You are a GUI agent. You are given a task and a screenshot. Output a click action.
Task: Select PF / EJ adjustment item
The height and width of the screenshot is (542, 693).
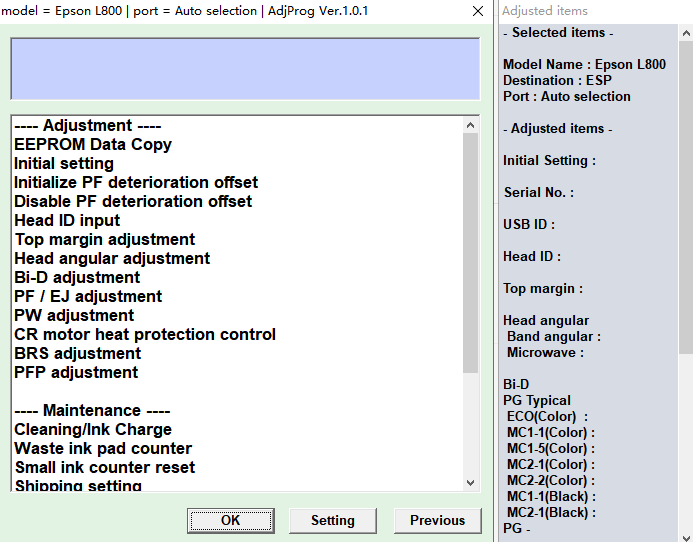point(88,297)
